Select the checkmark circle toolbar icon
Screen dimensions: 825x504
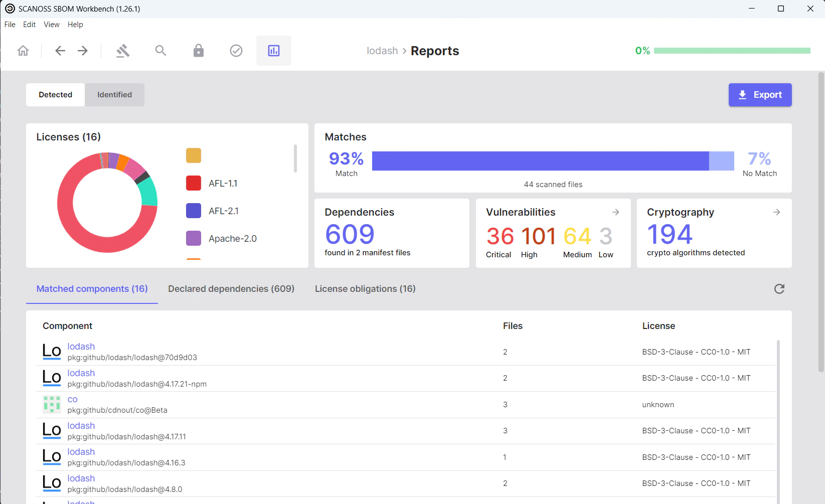pos(236,50)
